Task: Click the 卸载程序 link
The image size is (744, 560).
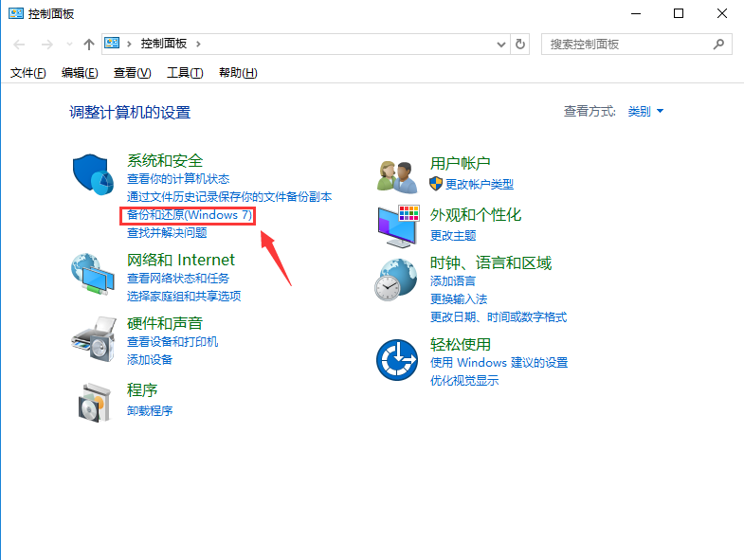Action: pyautogui.click(x=150, y=411)
